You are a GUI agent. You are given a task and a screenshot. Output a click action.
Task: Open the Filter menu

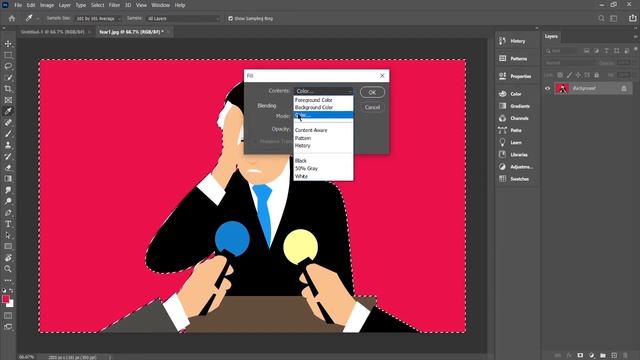point(114,5)
